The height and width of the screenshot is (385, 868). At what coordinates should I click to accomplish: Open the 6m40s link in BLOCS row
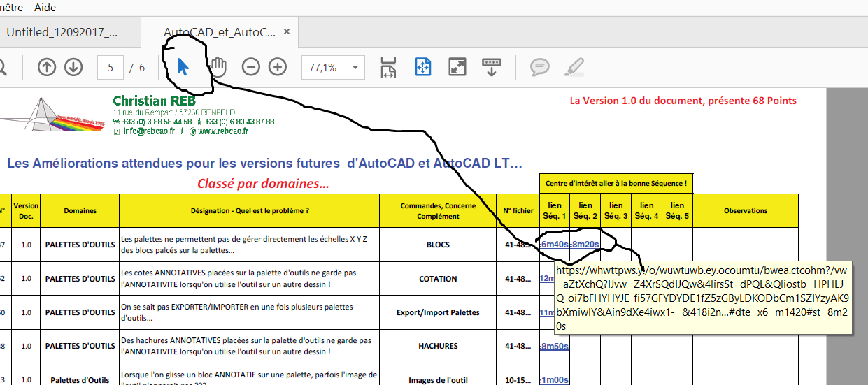pyautogui.click(x=555, y=245)
